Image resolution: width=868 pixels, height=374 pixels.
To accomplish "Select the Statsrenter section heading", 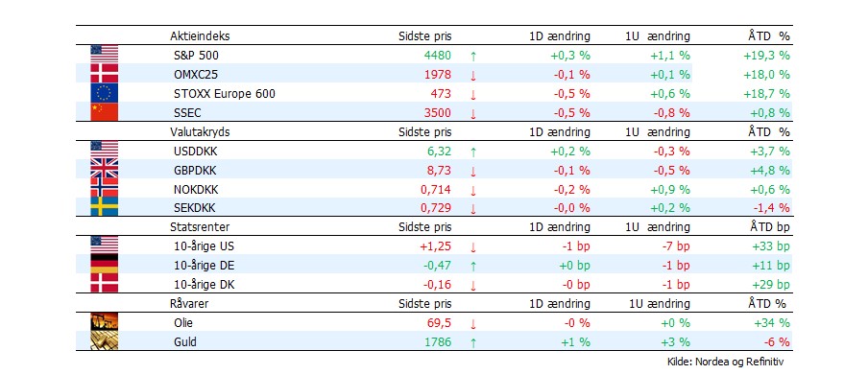I will tap(200, 227).
